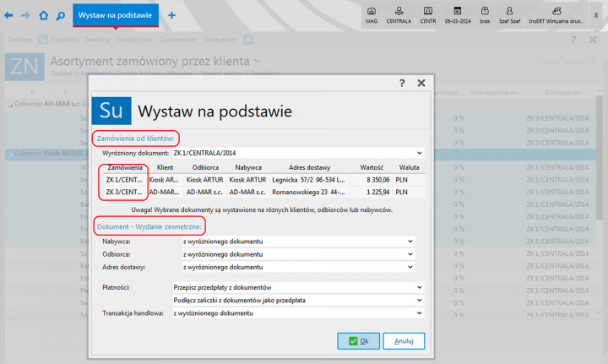608x364 pixels.
Task: Expand the Nabywca dropdown
Action: click(x=298, y=242)
